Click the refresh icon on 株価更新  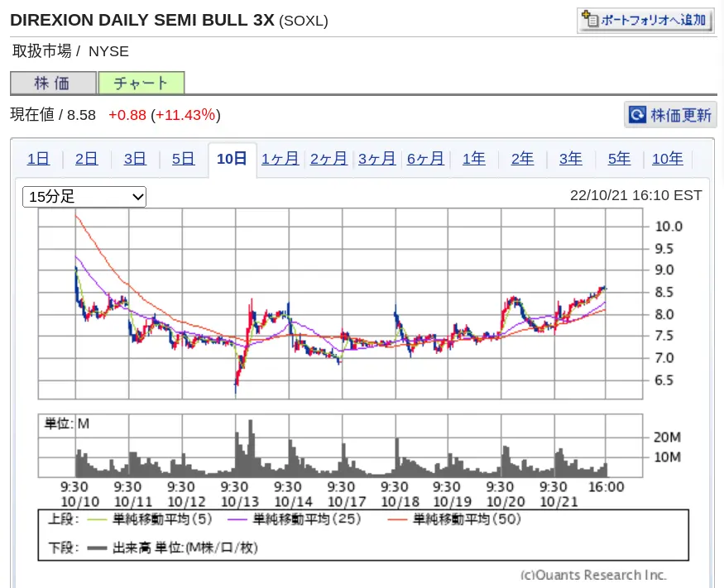(638, 114)
